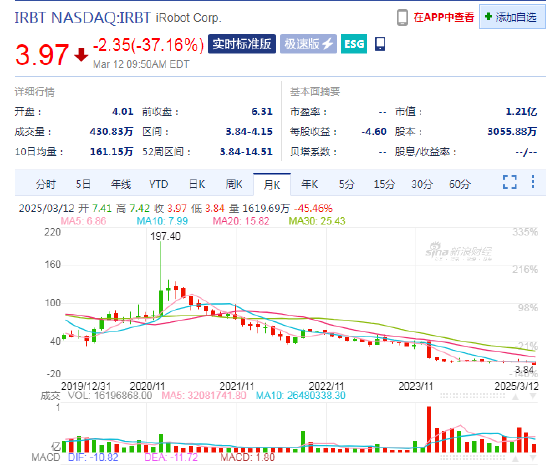This screenshot has height=465, width=550.
Task: Add IRBT via 添加自选 button
Action: point(512,17)
